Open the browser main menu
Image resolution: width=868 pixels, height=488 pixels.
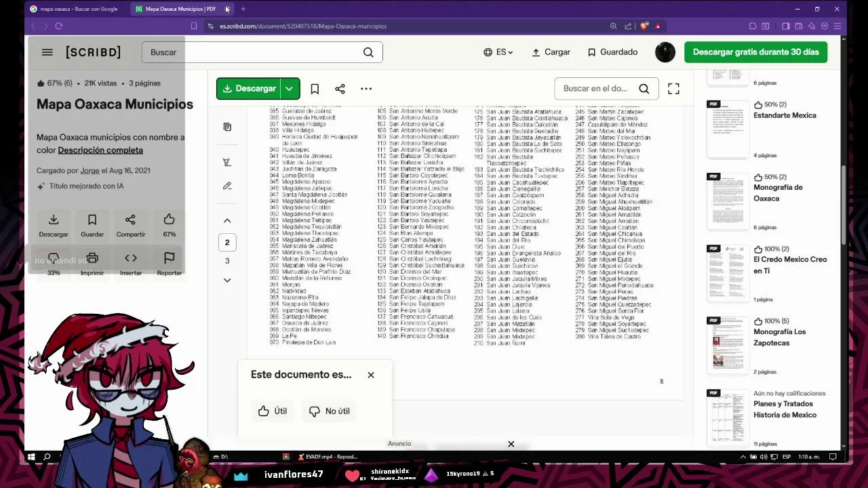pos(837,26)
